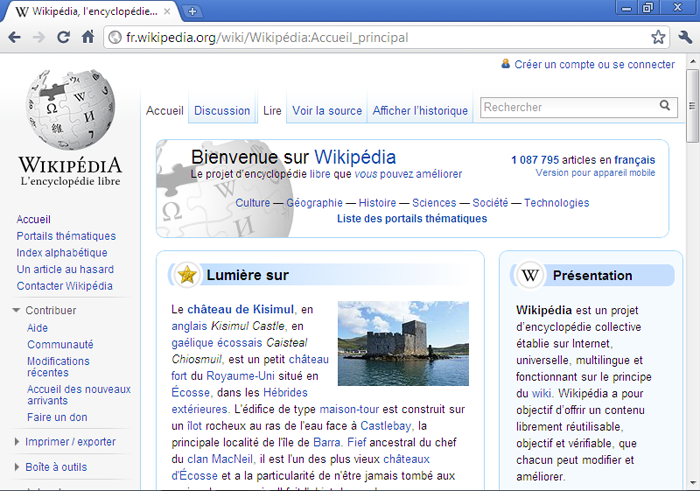
Task: Open the Histoire portal link
Action: tap(377, 203)
